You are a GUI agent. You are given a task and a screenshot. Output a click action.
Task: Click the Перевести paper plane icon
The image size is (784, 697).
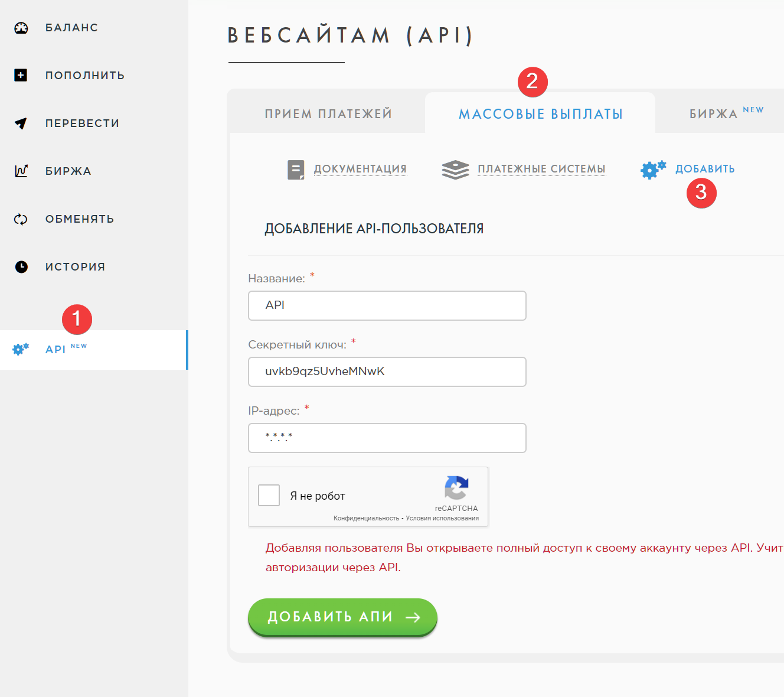coord(21,123)
